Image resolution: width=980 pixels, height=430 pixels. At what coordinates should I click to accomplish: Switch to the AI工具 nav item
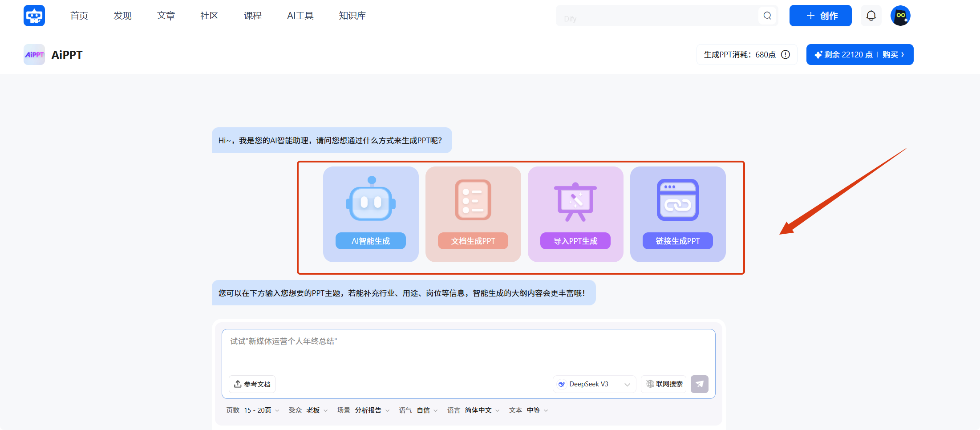[300, 15]
